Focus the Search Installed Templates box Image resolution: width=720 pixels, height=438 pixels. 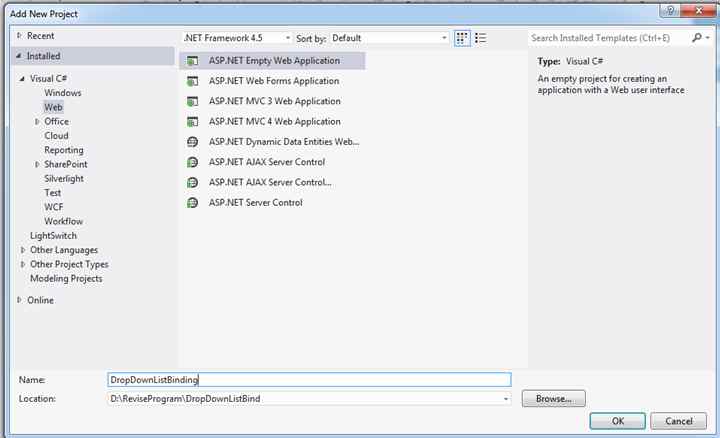(610, 38)
